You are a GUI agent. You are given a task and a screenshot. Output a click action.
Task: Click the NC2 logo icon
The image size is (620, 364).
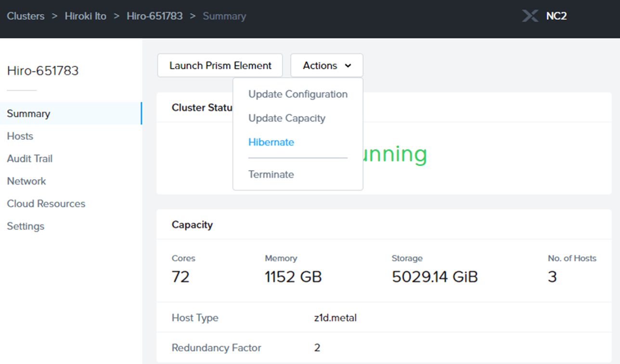(x=530, y=16)
